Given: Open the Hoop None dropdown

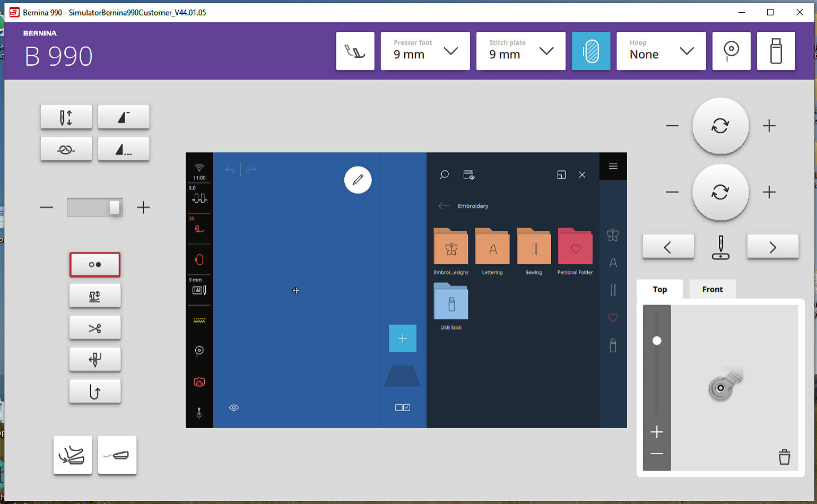Looking at the screenshot, I should pyautogui.click(x=661, y=51).
